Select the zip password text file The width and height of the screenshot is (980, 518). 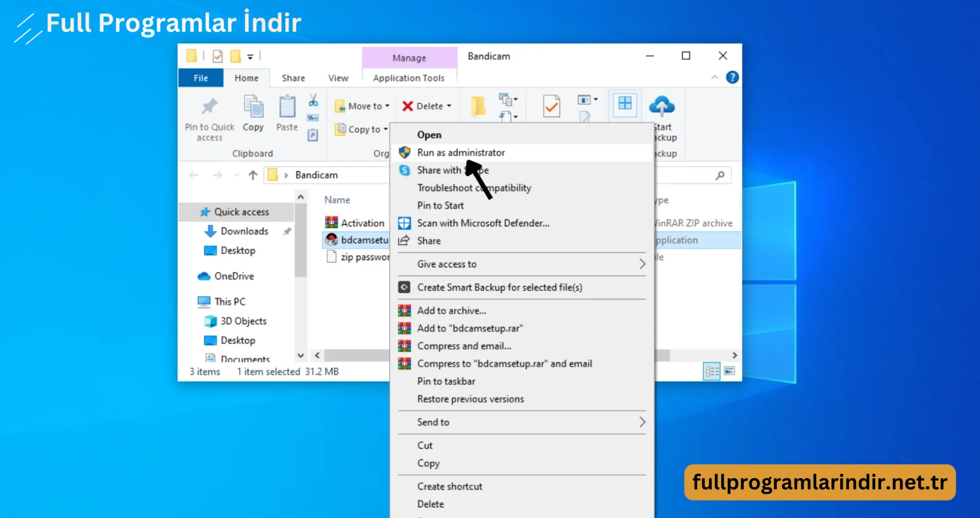[357, 257]
